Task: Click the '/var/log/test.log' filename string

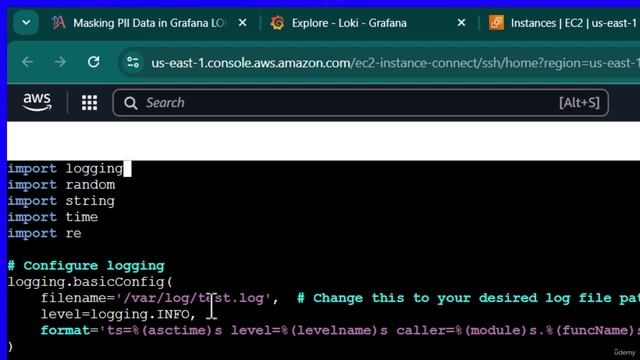Action: click(x=193, y=298)
